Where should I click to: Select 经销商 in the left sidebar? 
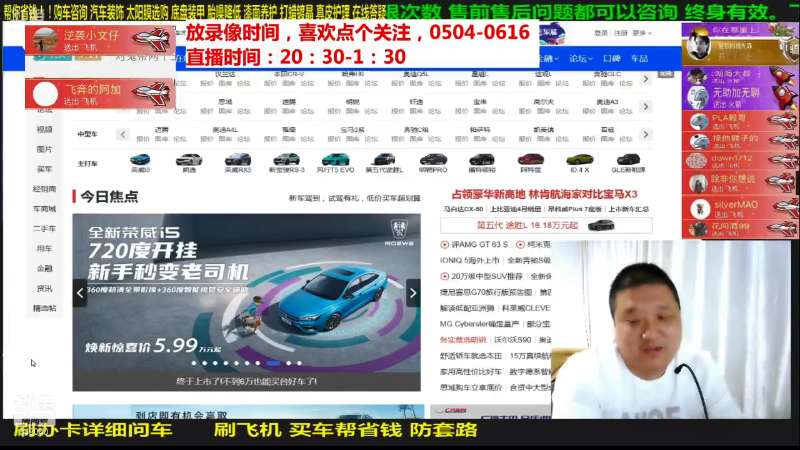pos(44,189)
